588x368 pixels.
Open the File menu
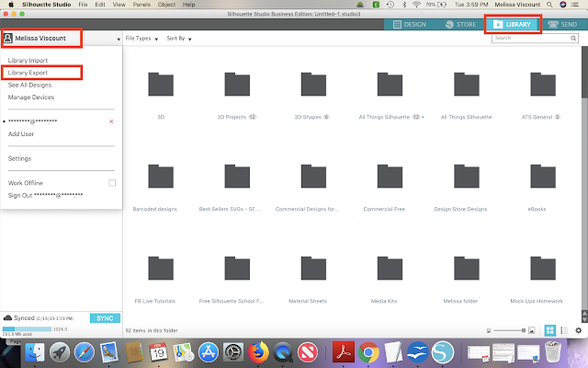coord(83,5)
